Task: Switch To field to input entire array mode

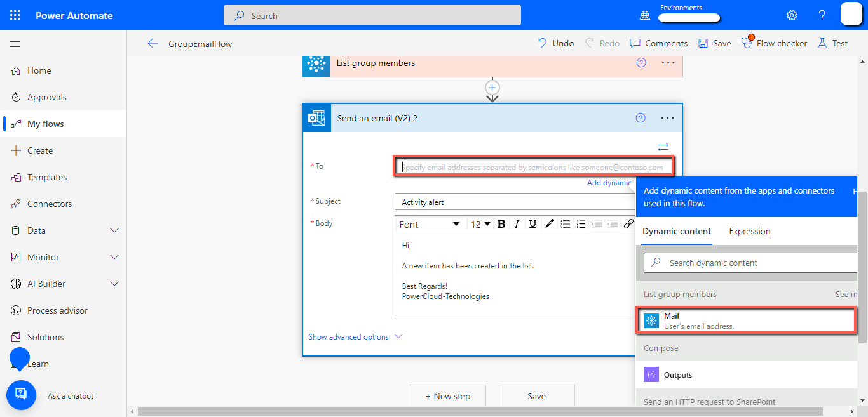Action: click(663, 147)
